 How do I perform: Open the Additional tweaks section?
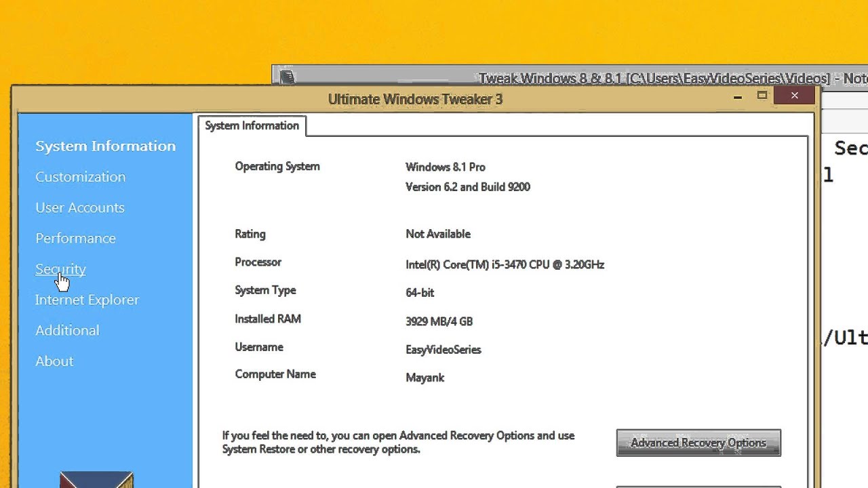click(x=67, y=331)
